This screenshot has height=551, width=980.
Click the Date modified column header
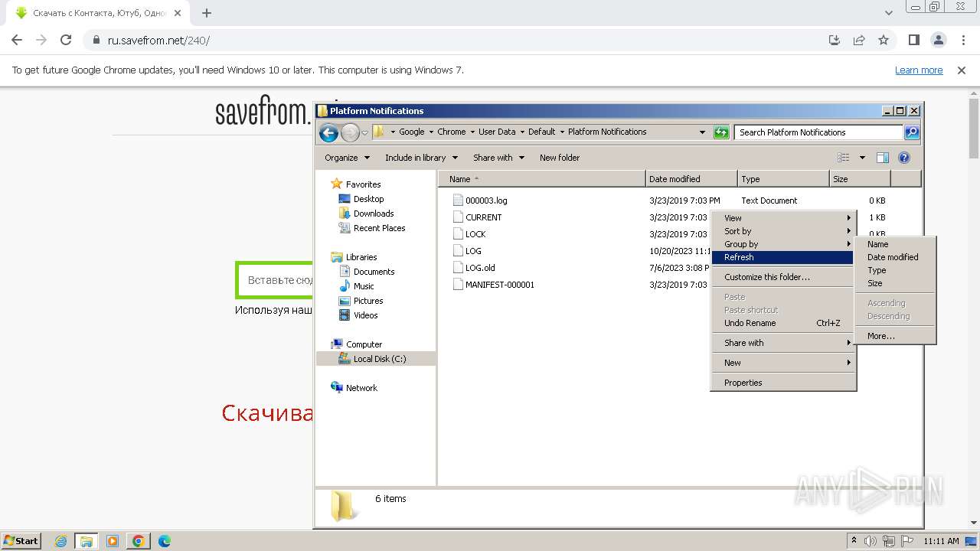[691, 179]
